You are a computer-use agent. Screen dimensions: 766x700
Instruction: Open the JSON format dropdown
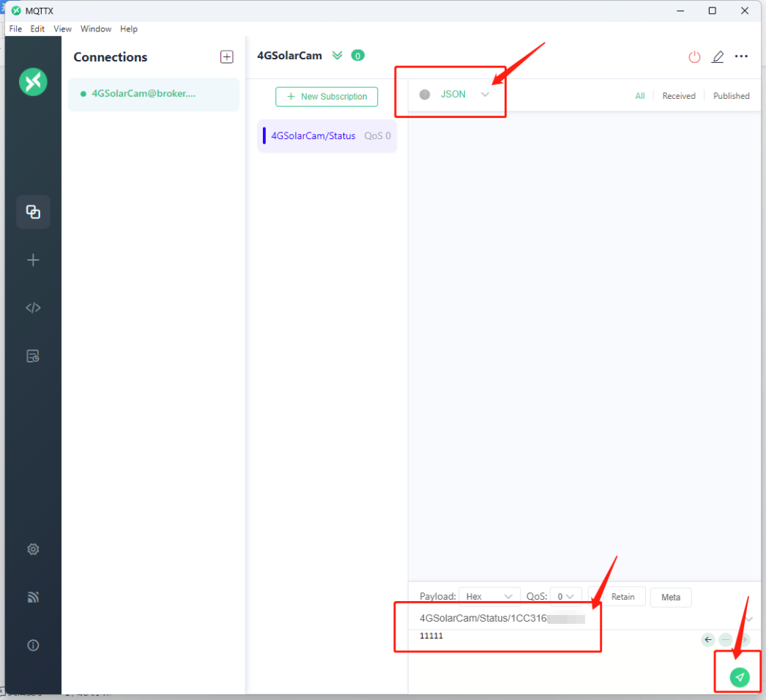tap(464, 94)
